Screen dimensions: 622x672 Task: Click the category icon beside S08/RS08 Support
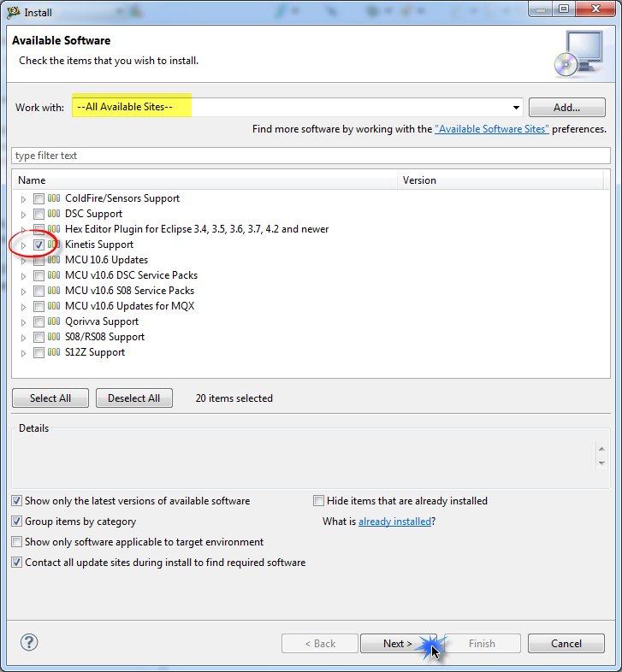point(54,337)
